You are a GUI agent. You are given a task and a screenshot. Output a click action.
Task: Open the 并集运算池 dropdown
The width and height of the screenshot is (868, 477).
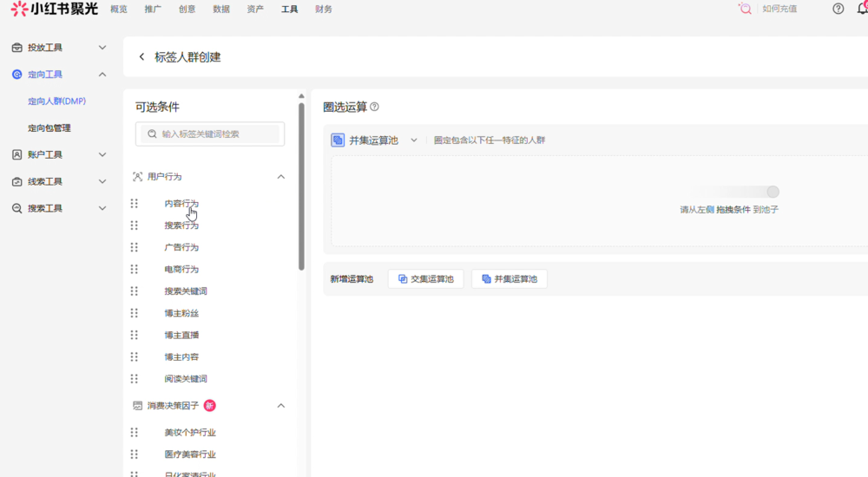pyautogui.click(x=413, y=140)
